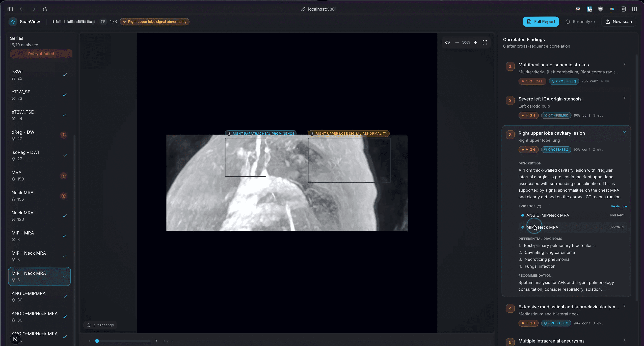
Task: Expand Severe left ICA origin stenosis finding
Action: point(624,98)
